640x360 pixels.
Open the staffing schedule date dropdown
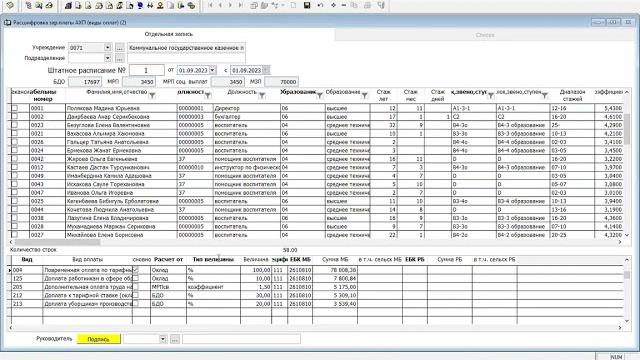tap(213, 70)
